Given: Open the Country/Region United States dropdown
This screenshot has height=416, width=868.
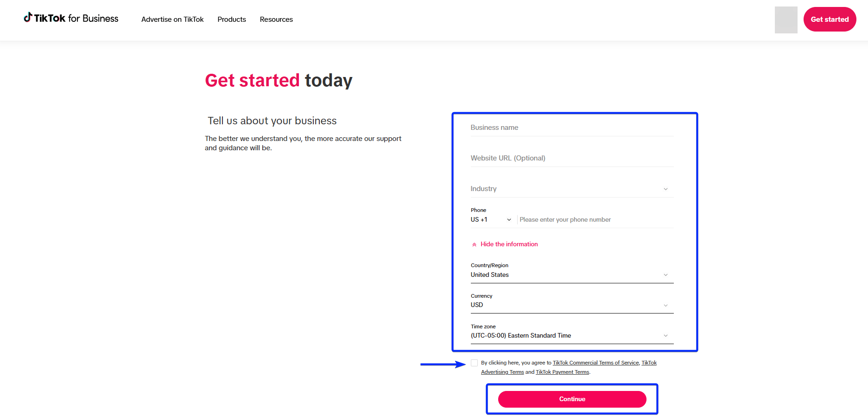Looking at the screenshot, I should (565, 275).
